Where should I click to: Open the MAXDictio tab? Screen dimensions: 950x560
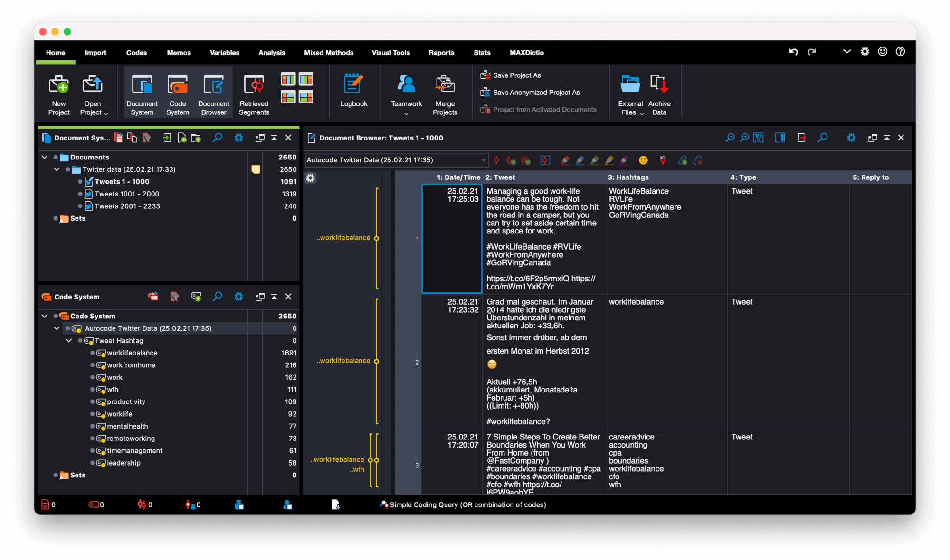[526, 53]
